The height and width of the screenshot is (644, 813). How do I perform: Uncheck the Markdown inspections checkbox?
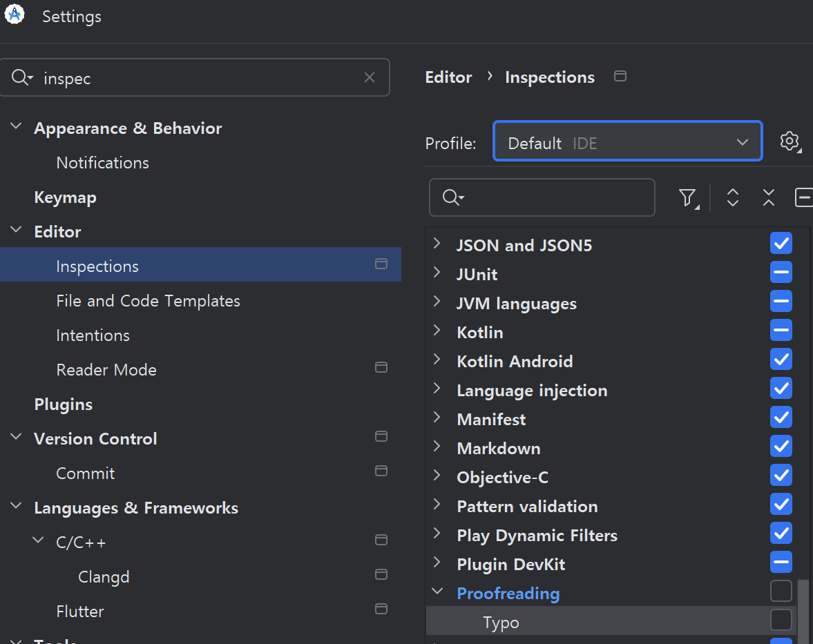coord(781,447)
